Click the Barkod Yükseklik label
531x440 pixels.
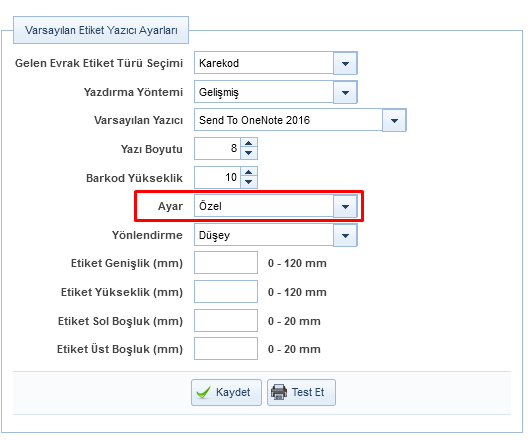[x=134, y=178]
